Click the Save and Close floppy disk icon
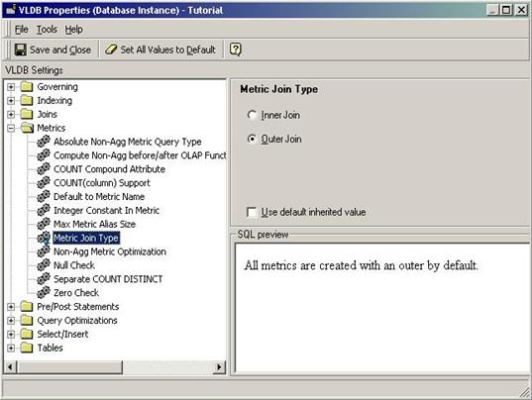This screenshot has width=532, height=400. [21, 50]
